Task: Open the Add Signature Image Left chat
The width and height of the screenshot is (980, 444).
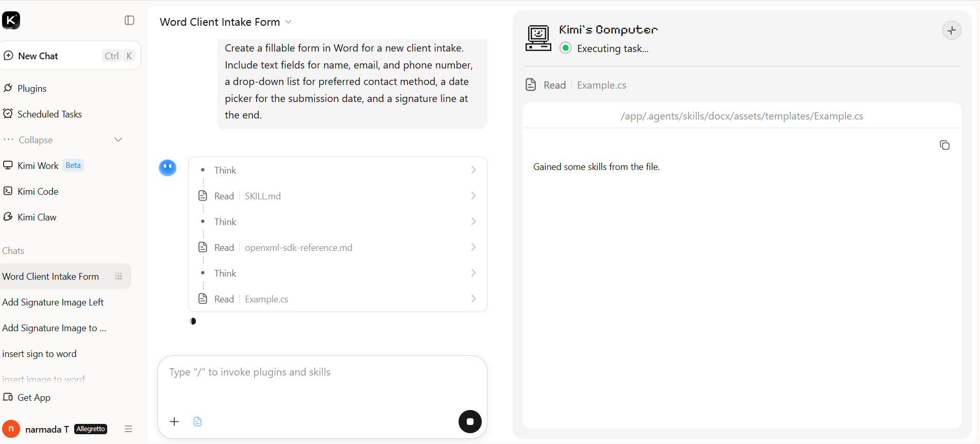Action: pyautogui.click(x=53, y=302)
